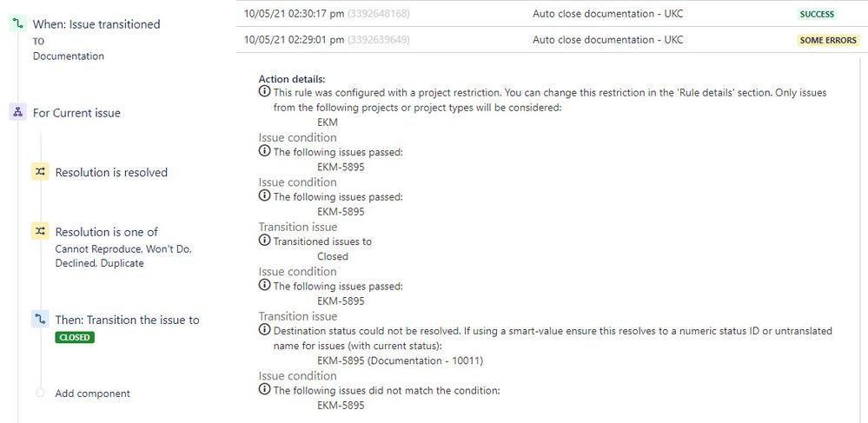Open the Resolution is resolved condition
Viewport: 868px width, 423px height.
pos(111,172)
